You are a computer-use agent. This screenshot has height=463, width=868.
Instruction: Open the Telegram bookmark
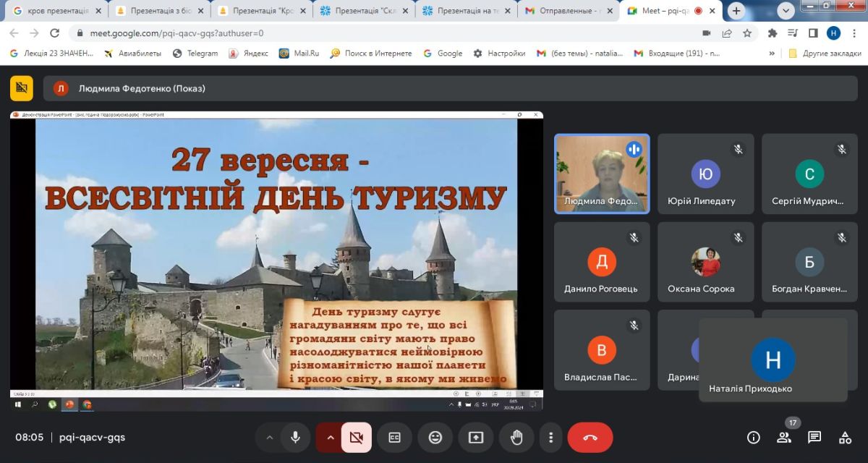pos(195,53)
